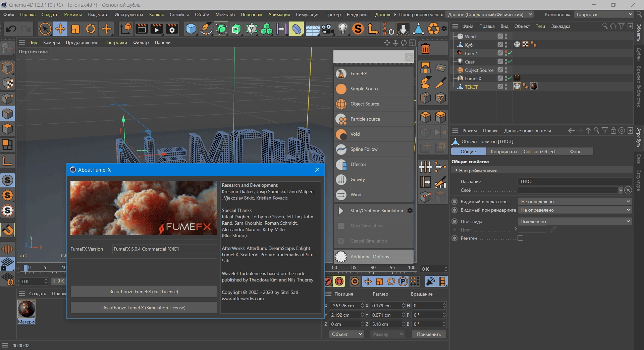Toggle enable checkmark of Свет.1
The width and height of the screenshot is (644, 350).
click(x=510, y=53)
